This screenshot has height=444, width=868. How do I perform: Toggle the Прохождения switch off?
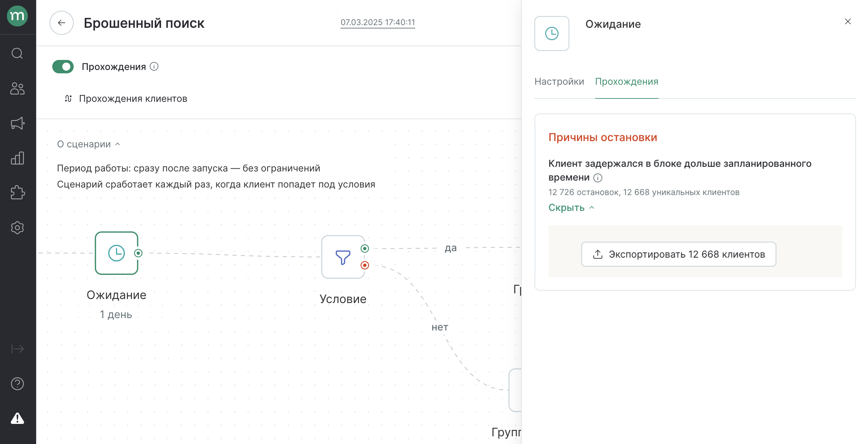(63, 67)
